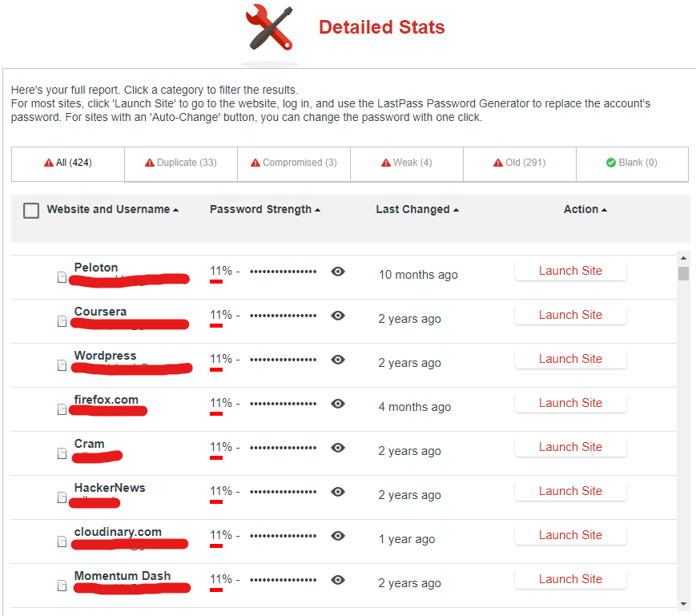The height and width of the screenshot is (616, 696).
Task: Open the Compromised (3) tab
Action: pos(294,163)
